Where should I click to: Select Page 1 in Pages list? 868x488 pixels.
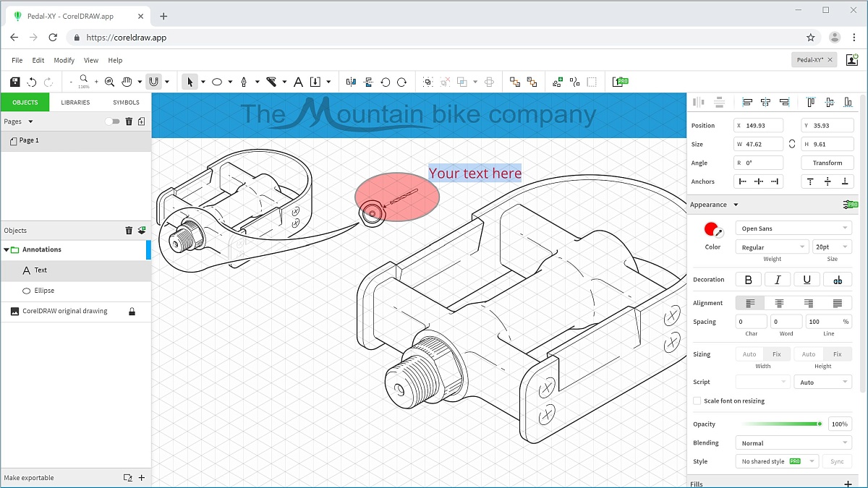coord(76,141)
